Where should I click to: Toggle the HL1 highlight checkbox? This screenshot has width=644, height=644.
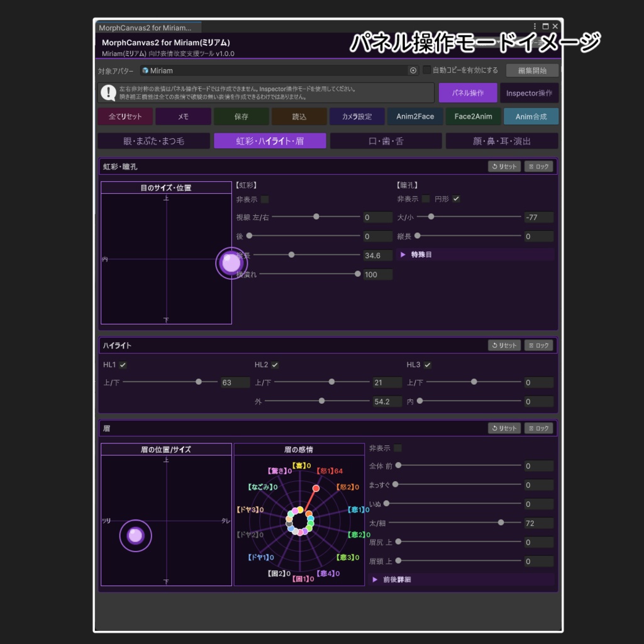pos(123,365)
